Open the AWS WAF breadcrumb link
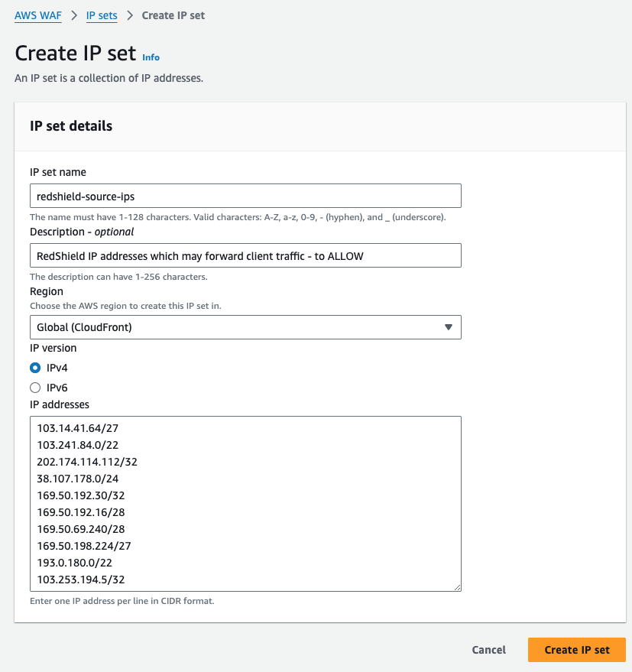Viewport: 632px width, 672px height. pyautogui.click(x=37, y=15)
